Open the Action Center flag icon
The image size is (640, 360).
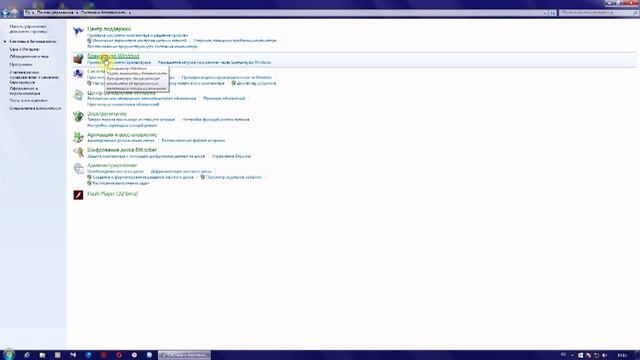click(78, 31)
